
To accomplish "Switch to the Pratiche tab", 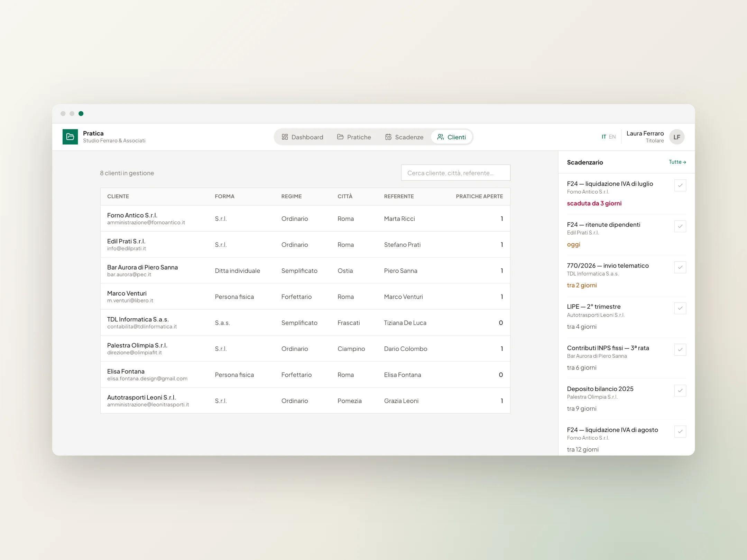I will coord(354,137).
